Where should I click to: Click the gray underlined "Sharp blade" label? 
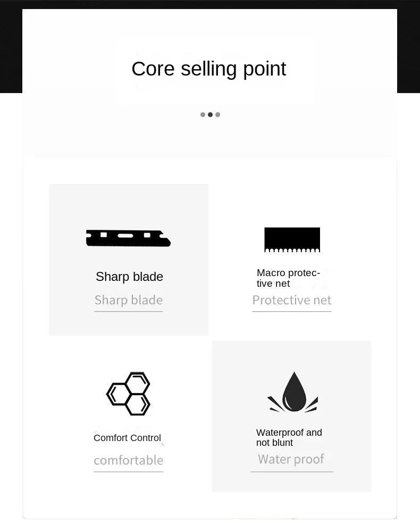[128, 300]
